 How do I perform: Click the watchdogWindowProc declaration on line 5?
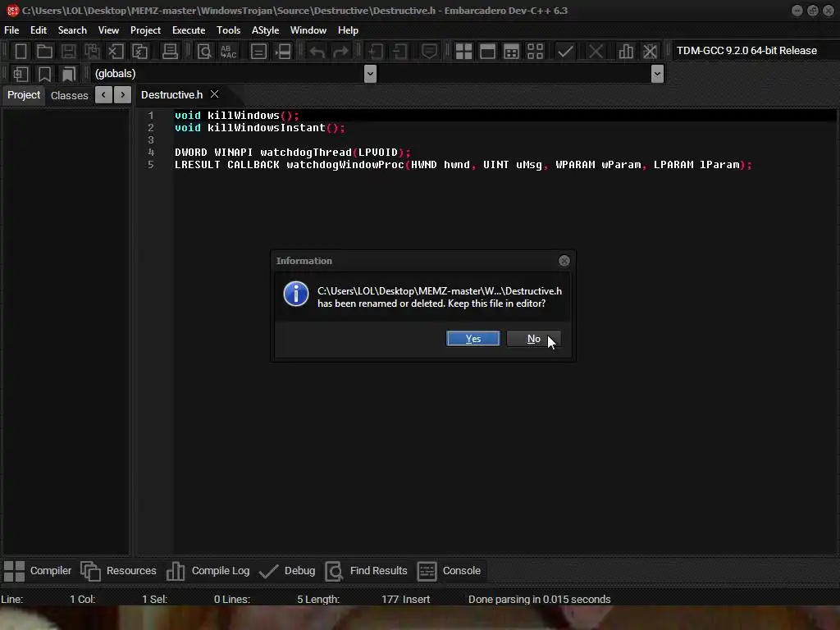pyautogui.click(x=463, y=165)
